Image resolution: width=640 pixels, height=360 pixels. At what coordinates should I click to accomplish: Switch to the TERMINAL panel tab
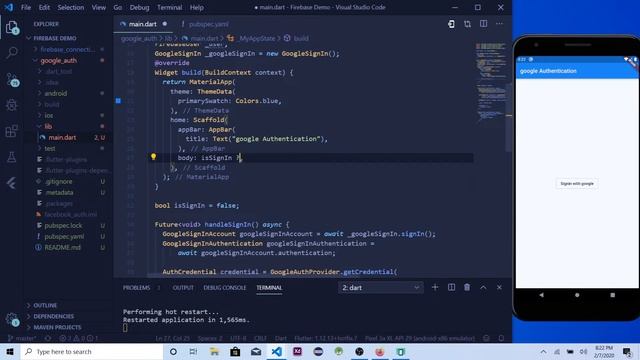point(269,288)
